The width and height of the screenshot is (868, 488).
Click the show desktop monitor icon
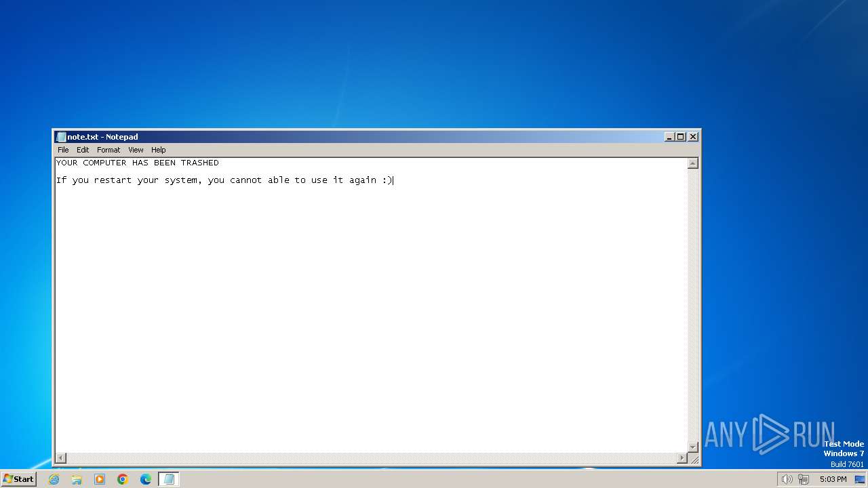(x=860, y=479)
